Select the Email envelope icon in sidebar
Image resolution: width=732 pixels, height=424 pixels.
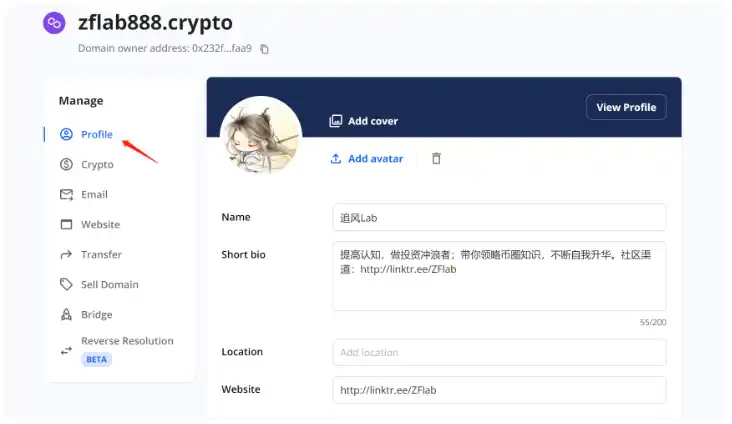coord(66,194)
